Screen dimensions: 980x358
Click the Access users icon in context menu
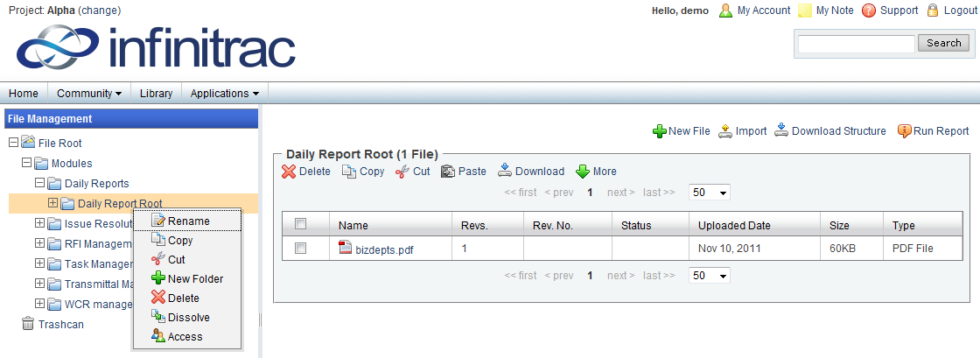[158, 336]
